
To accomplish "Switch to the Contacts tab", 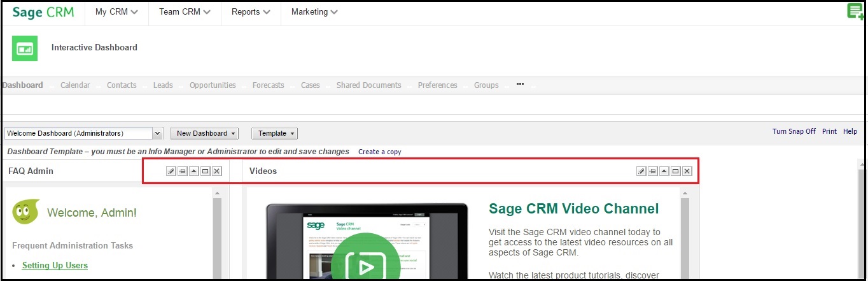I will (x=122, y=85).
